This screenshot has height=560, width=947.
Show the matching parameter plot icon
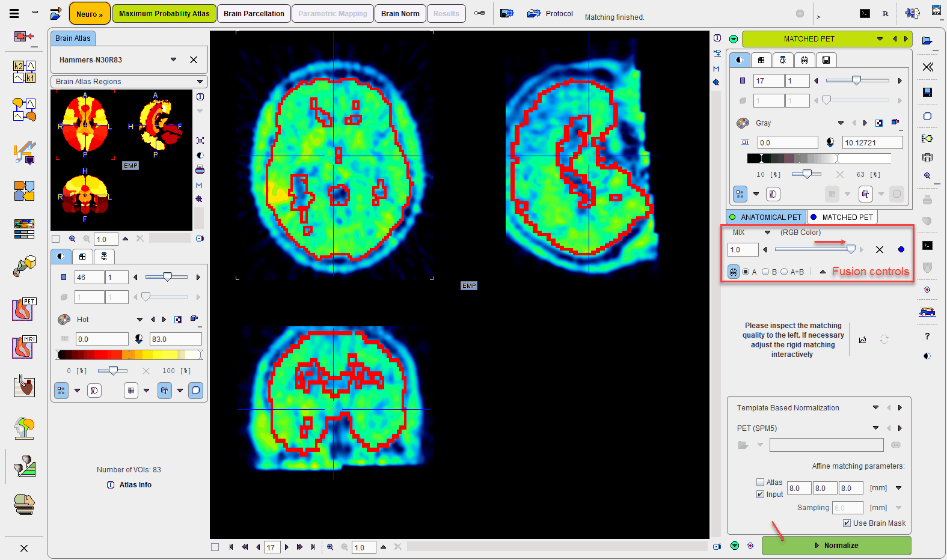(863, 339)
